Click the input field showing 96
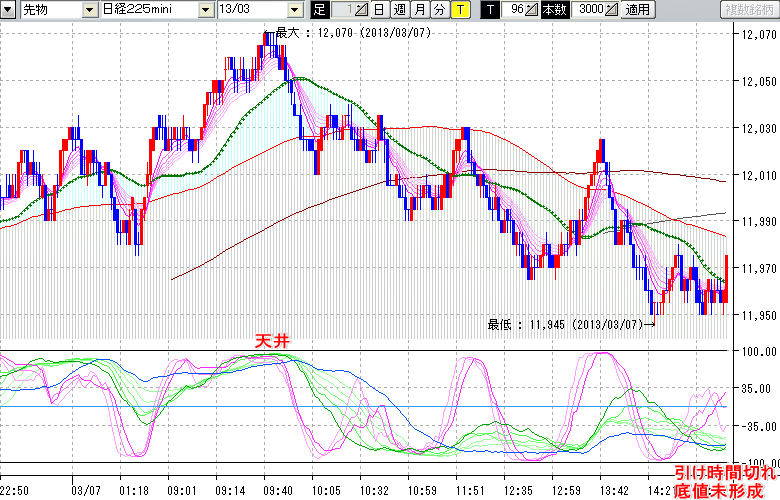 coord(515,10)
